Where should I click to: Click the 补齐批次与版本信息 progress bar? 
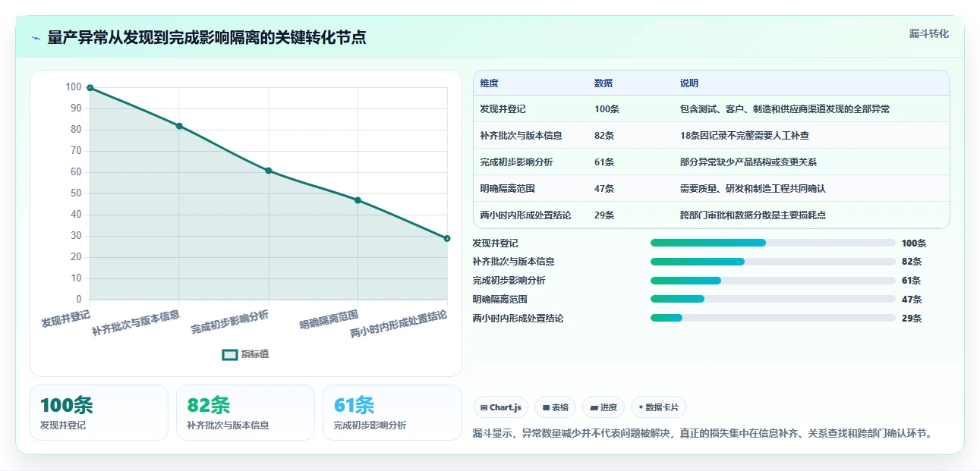(773, 262)
